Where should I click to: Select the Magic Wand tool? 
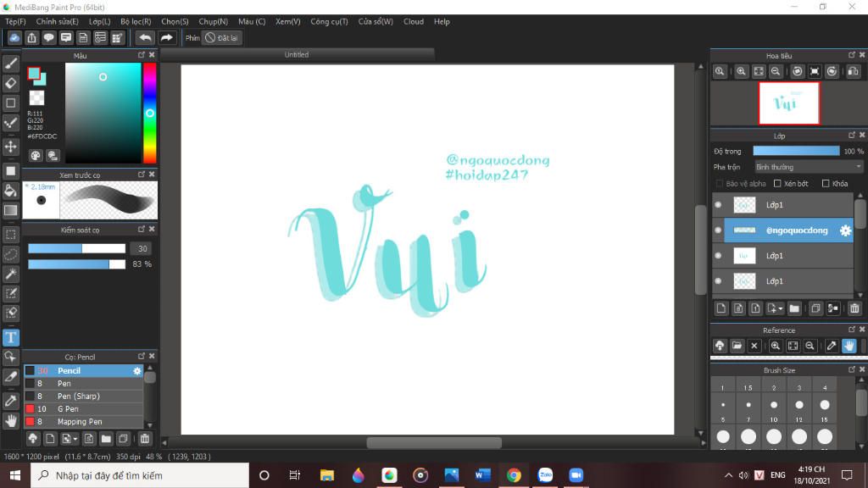tap(10, 274)
